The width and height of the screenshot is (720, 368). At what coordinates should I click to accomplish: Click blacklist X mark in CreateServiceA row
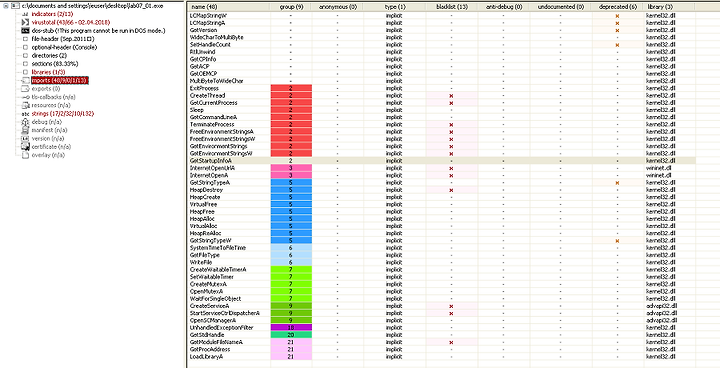click(x=451, y=306)
